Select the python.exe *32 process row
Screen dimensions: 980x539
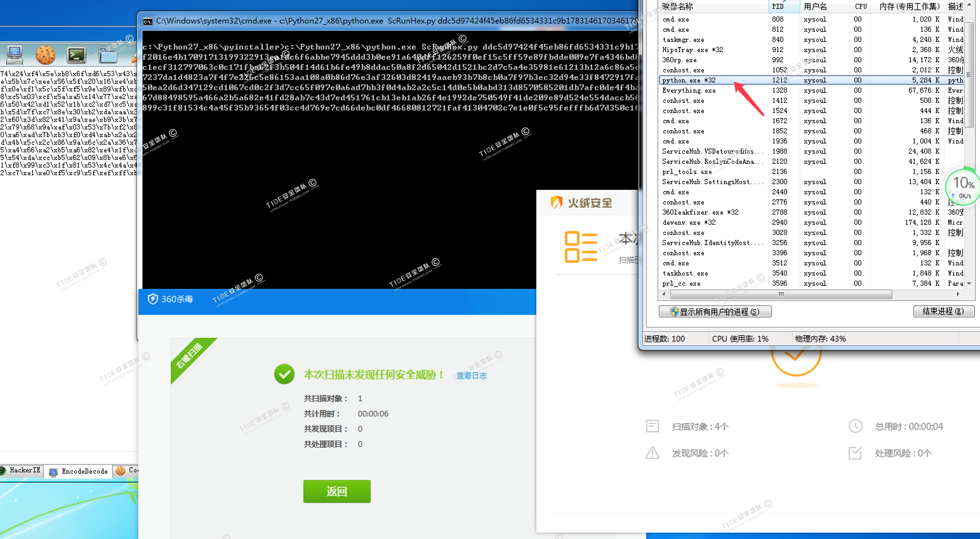click(x=689, y=80)
